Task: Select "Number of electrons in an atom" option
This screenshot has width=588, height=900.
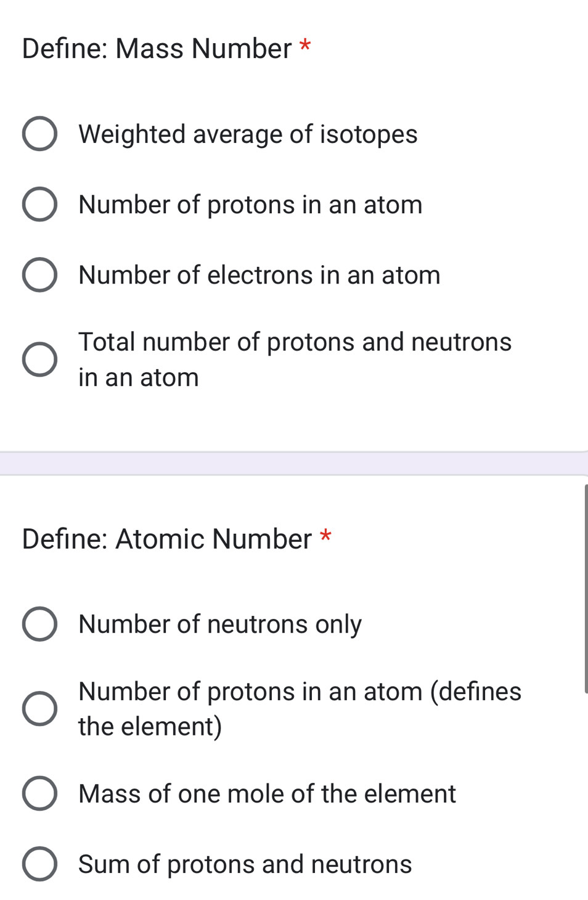Action: pyautogui.click(x=259, y=275)
